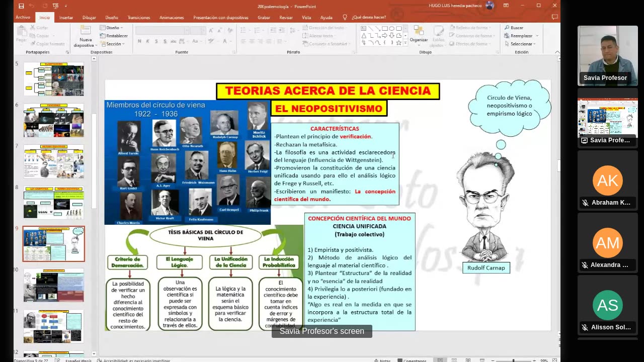Switch to the Insertar tab
This screenshot has width=644, height=362.
click(66, 17)
